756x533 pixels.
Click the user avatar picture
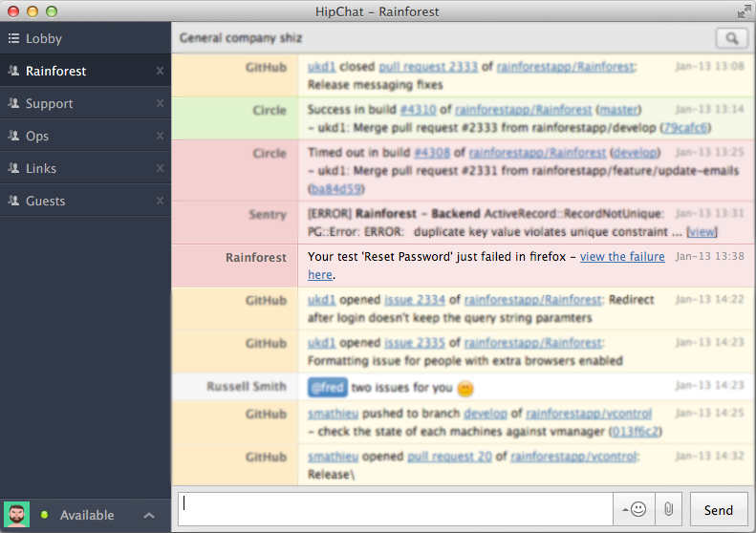(x=17, y=515)
